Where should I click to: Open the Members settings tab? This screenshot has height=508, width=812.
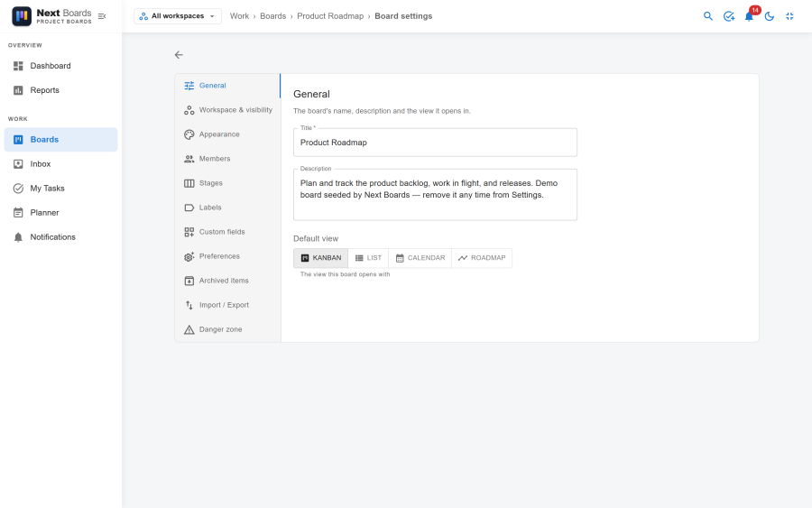[x=228, y=159]
